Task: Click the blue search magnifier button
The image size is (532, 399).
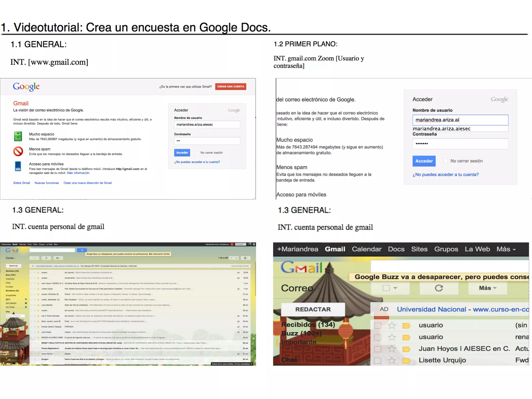Action: click(x=82, y=250)
